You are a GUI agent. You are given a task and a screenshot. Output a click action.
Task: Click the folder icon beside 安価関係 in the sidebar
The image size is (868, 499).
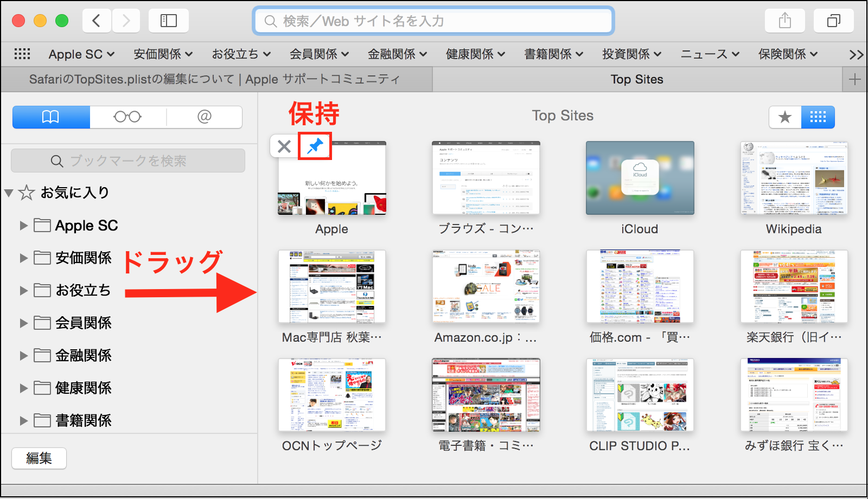(42, 258)
